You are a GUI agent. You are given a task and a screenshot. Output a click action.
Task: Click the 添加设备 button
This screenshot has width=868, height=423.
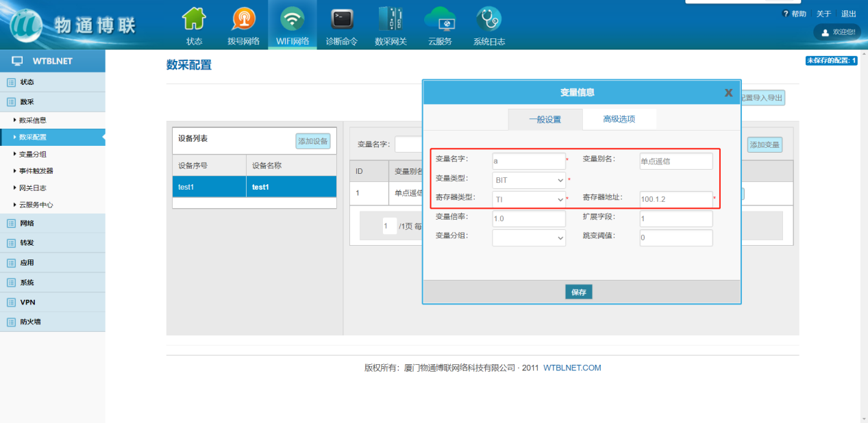point(313,141)
